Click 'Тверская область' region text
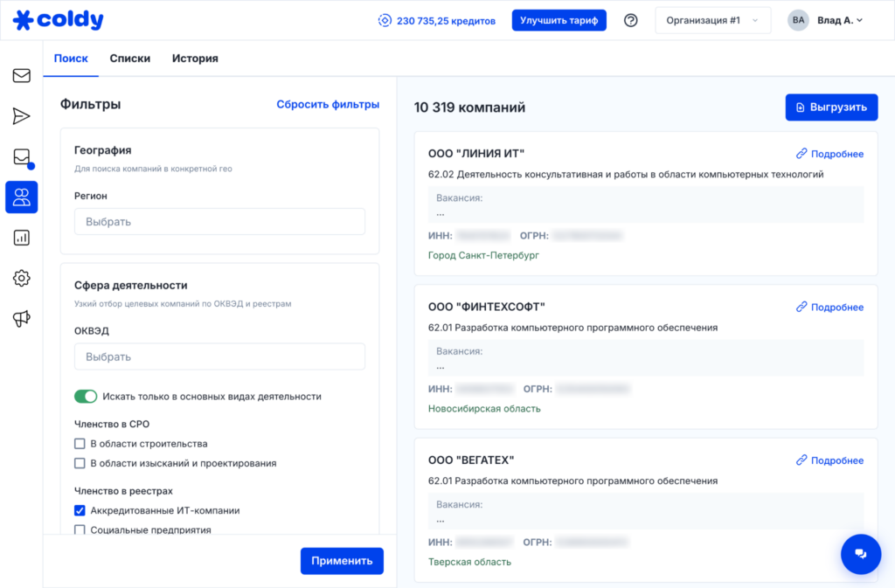This screenshot has width=895, height=588. pos(469,562)
